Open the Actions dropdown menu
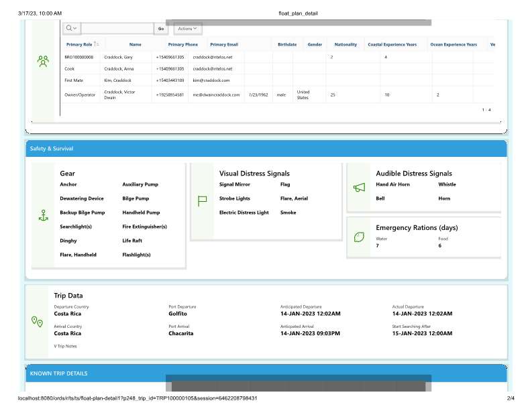 click(188, 28)
